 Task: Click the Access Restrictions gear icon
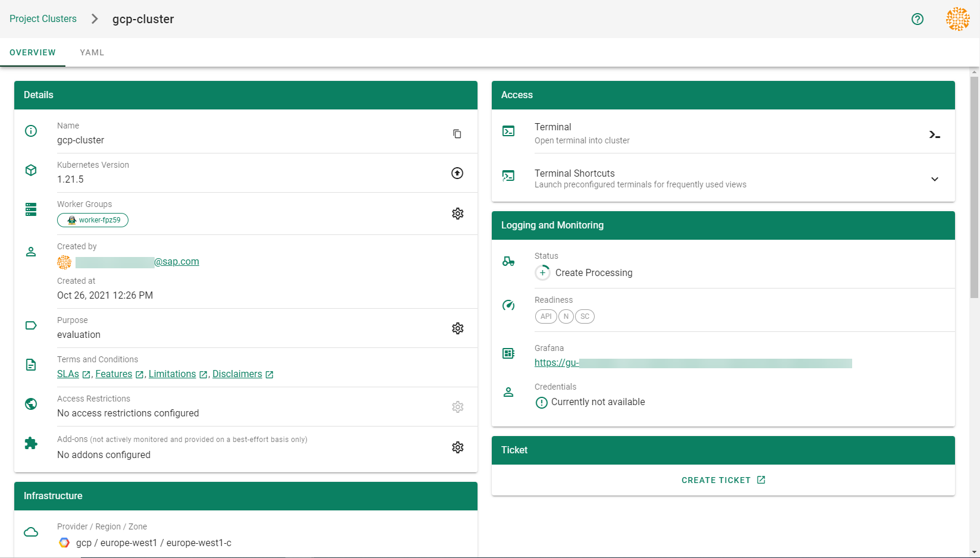457,407
